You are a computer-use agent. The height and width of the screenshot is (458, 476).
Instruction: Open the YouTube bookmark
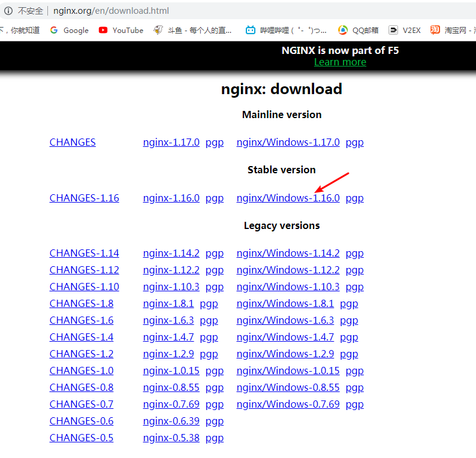coord(121,31)
